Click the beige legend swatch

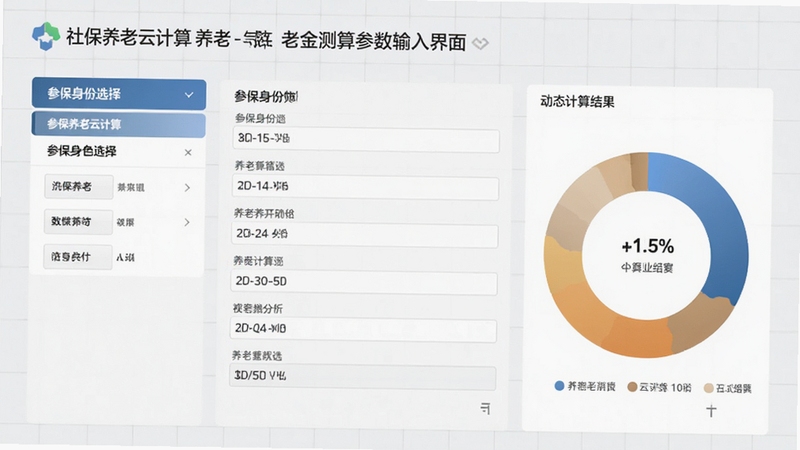click(709, 388)
